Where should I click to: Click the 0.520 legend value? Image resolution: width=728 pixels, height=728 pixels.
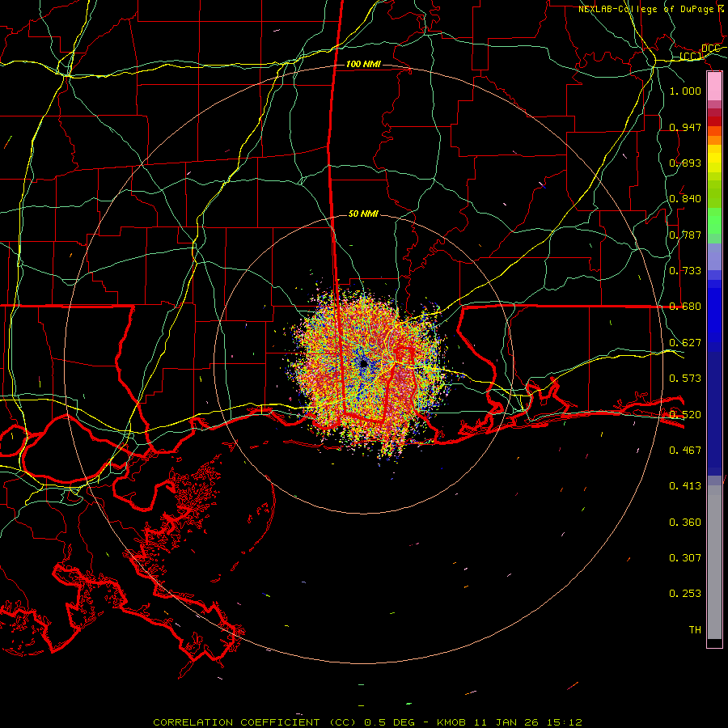click(x=685, y=414)
